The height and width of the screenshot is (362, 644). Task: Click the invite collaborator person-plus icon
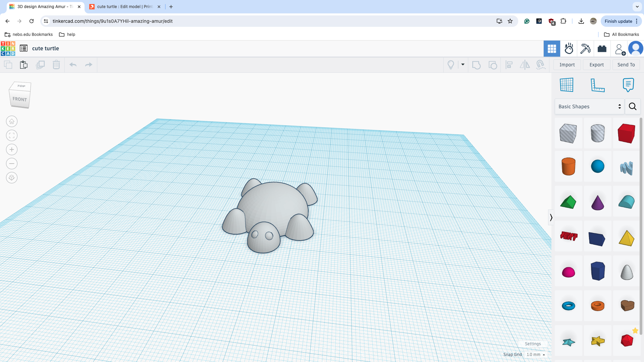[x=620, y=49]
